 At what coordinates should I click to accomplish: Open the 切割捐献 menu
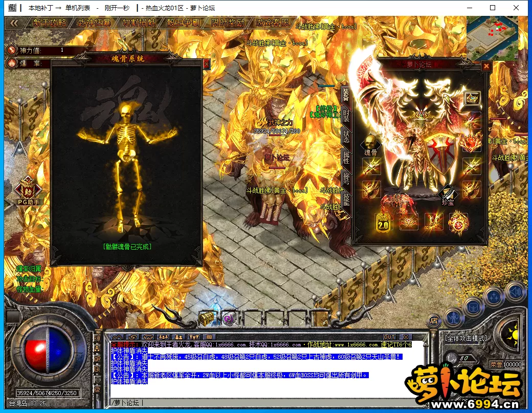pyautogui.click(x=139, y=23)
